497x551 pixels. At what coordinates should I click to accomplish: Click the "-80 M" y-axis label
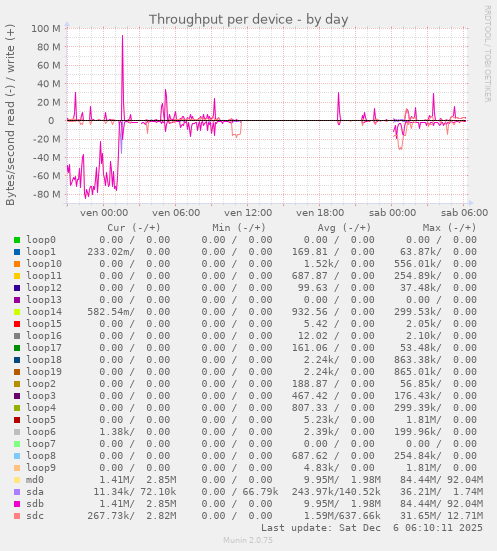point(46,194)
